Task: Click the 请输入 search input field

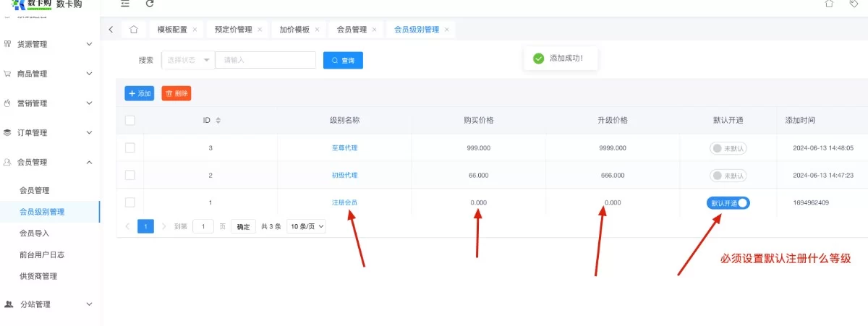Action: tap(265, 60)
